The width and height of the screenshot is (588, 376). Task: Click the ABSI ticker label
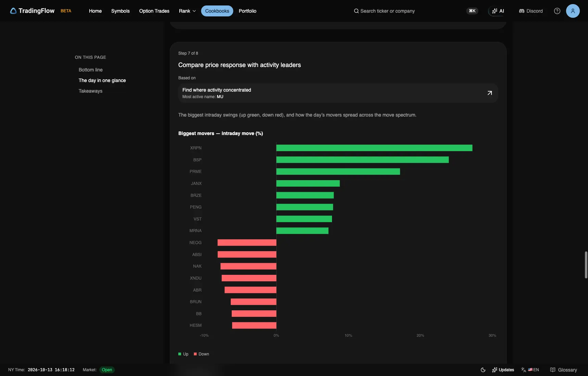tap(197, 255)
